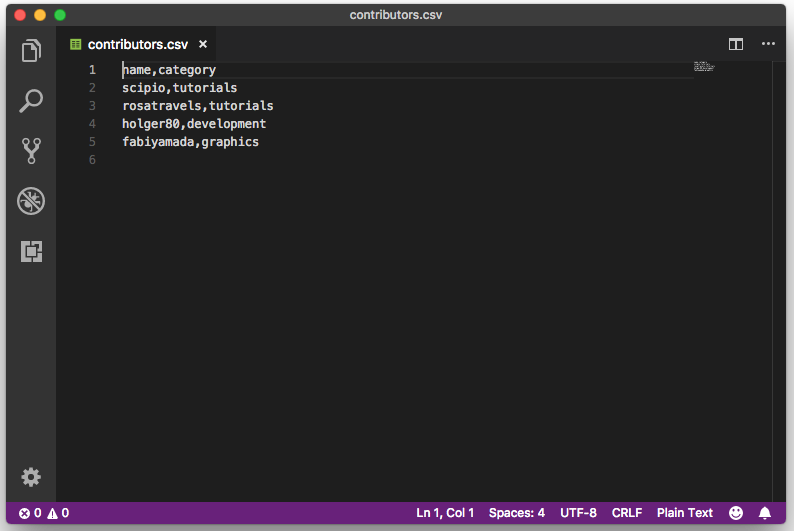Open the Debug view

(31, 201)
